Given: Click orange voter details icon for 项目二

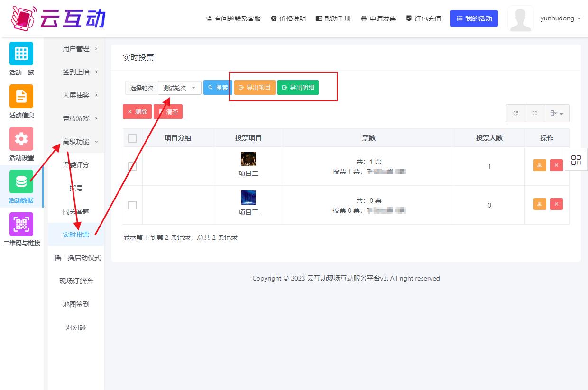Looking at the screenshot, I should point(540,165).
